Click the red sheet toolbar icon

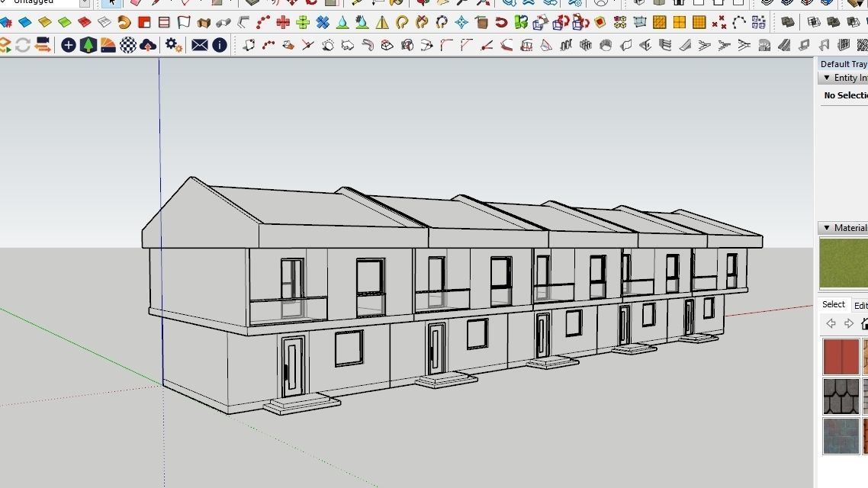(85, 22)
